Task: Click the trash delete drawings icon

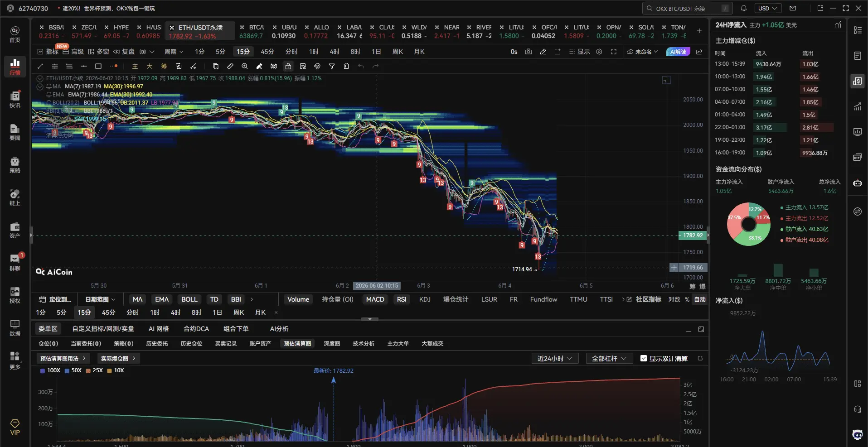Action: (x=346, y=66)
